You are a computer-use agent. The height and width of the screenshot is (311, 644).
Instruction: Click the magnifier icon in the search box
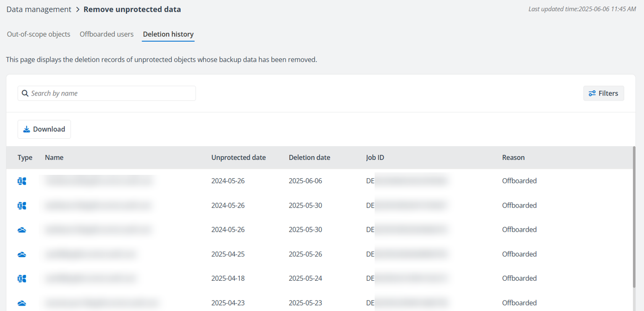pyautogui.click(x=25, y=93)
